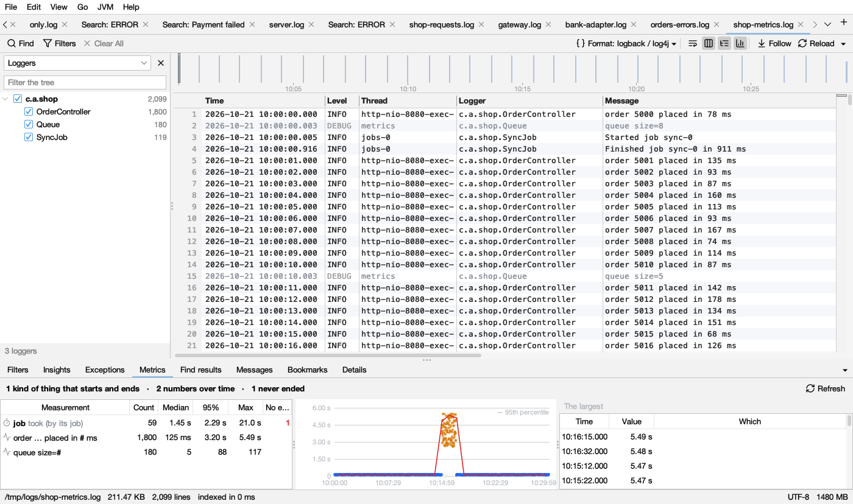
Task: Open the Bookmarks bottom tab
Action: pos(307,369)
